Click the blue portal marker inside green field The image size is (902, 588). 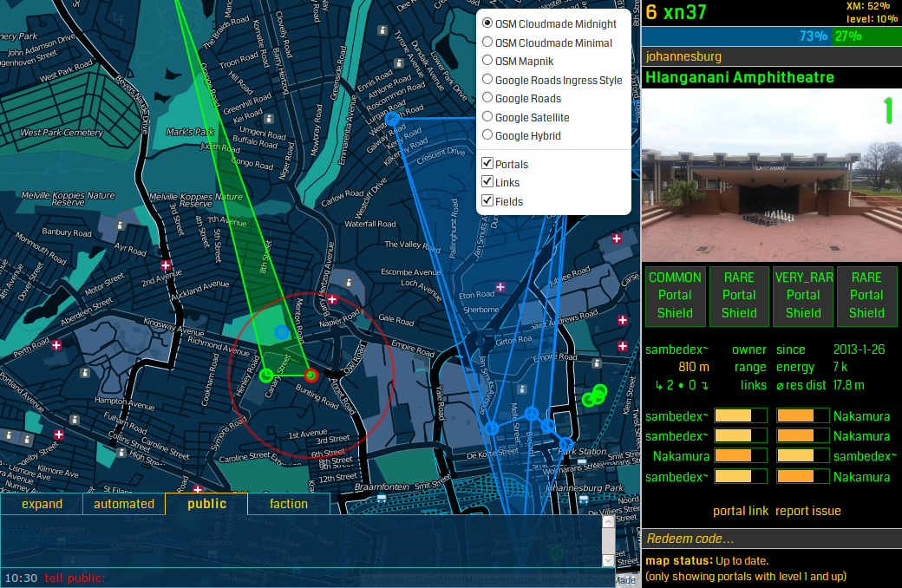(281, 332)
